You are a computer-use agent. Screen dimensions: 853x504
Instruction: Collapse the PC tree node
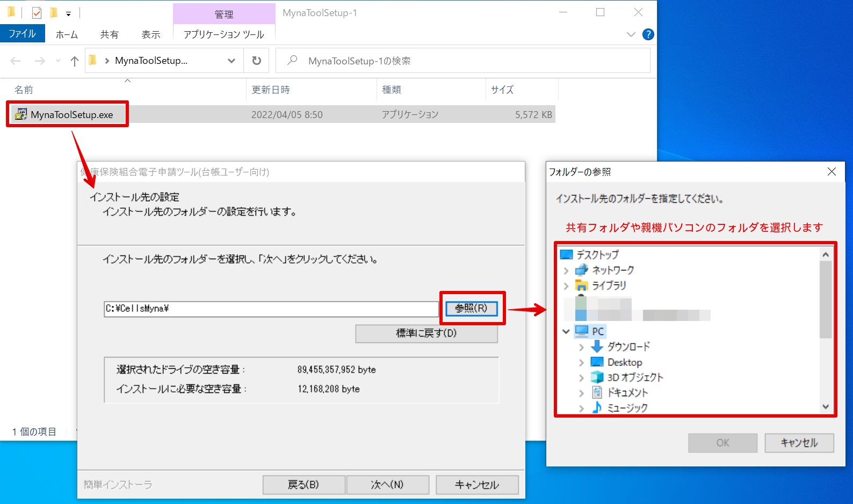pyautogui.click(x=566, y=331)
